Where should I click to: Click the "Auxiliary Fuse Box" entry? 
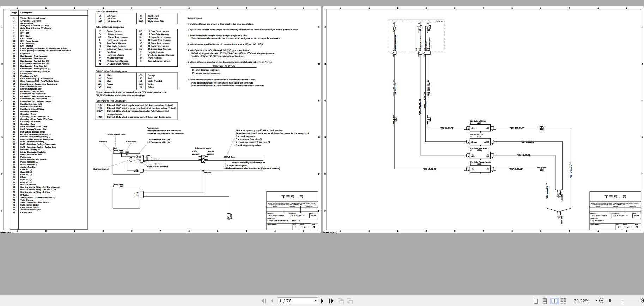coord(28,167)
